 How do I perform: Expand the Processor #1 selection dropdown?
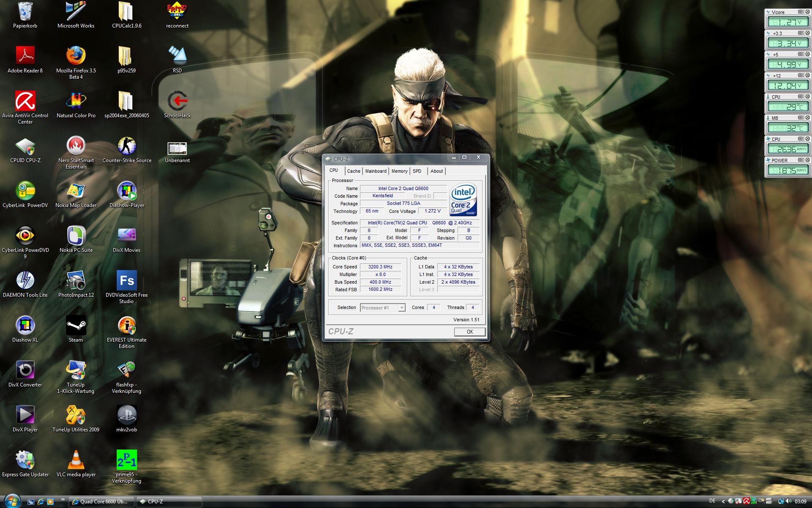(x=401, y=308)
